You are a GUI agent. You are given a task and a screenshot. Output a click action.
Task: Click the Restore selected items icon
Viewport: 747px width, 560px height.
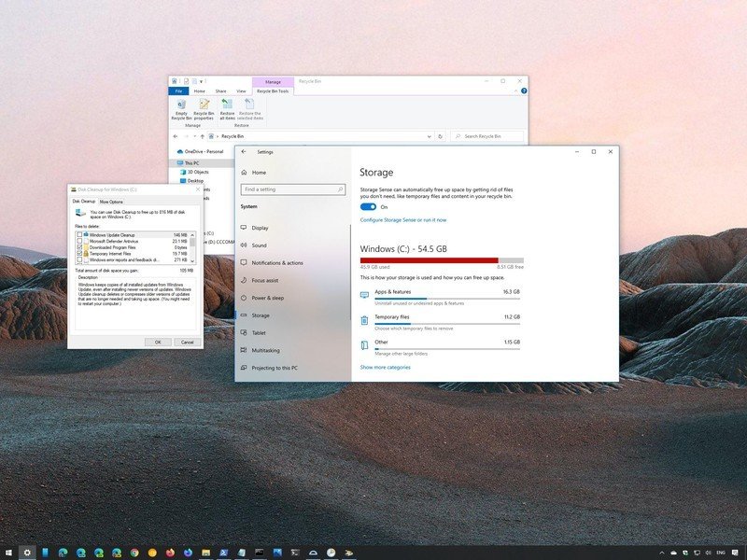(249, 110)
